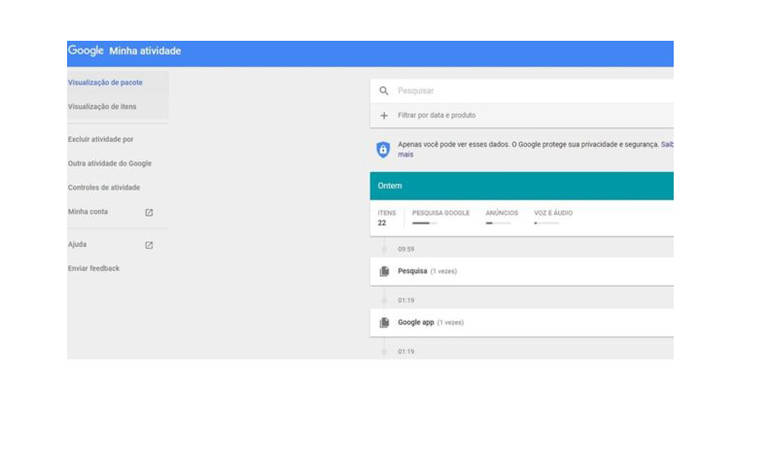Open the Ajuda help page
Image resolution: width=768 pixels, height=450 pixels.
[x=77, y=244]
